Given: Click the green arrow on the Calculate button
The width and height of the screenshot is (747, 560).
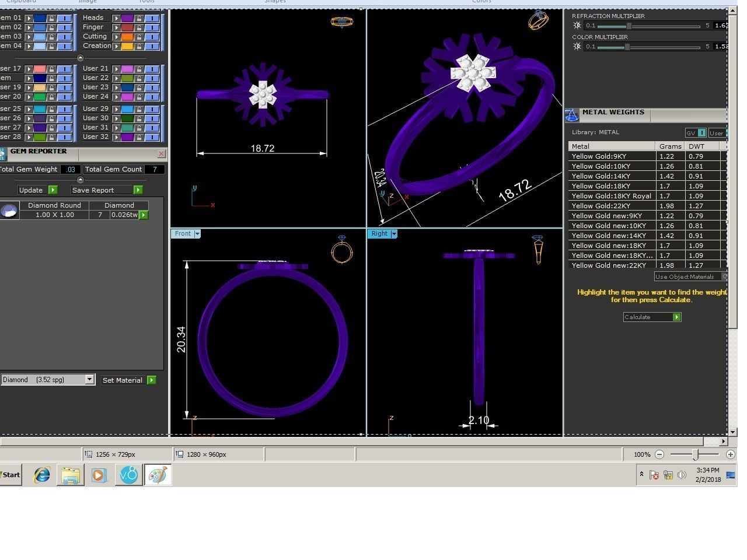Looking at the screenshot, I should 676,317.
